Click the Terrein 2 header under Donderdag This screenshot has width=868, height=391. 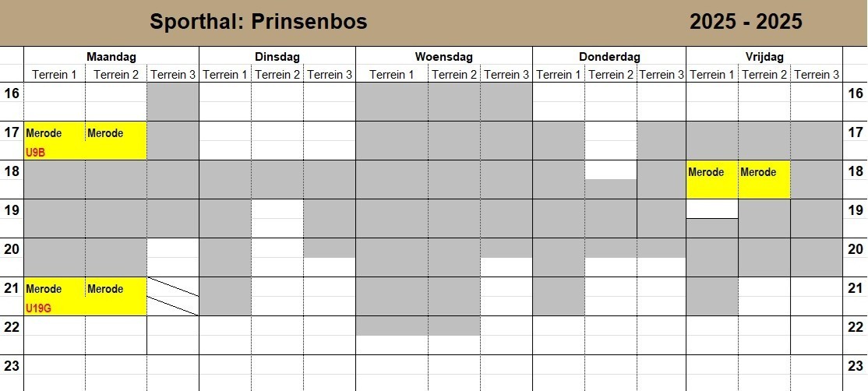pyautogui.click(x=610, y=75)
